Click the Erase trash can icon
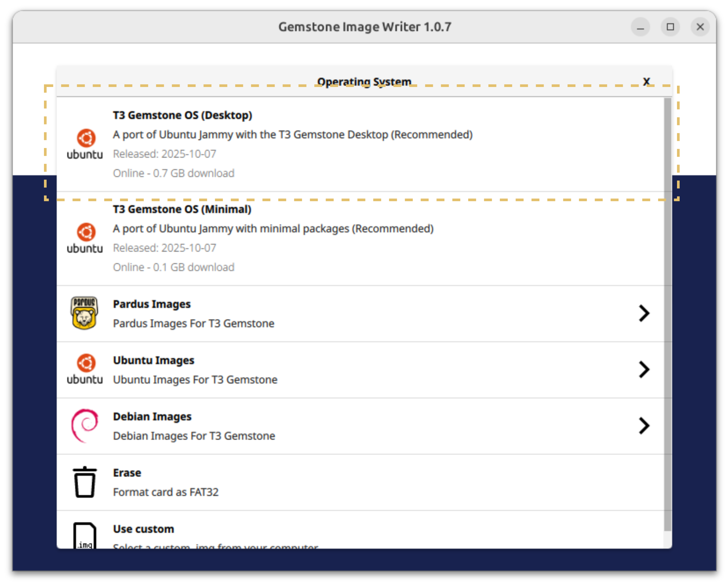Screen dimensions: 728x586 (85, 482)
